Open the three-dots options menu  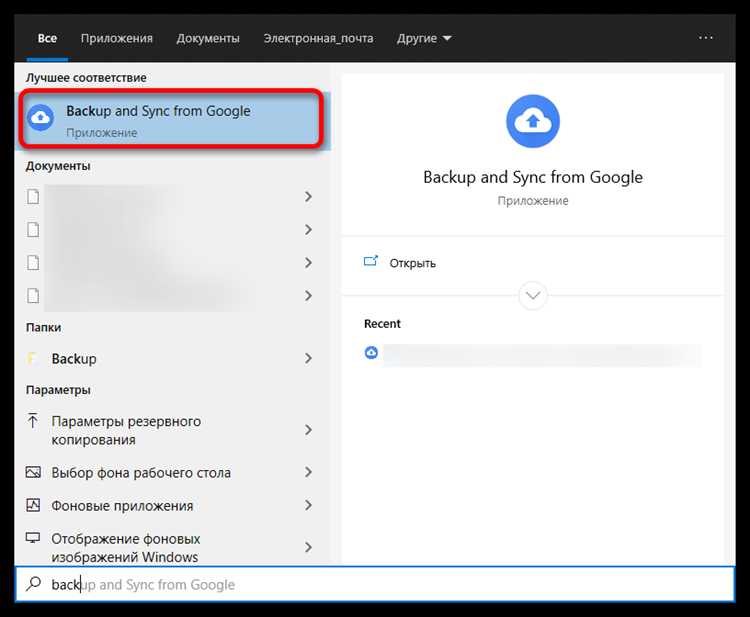coord(706,38)
